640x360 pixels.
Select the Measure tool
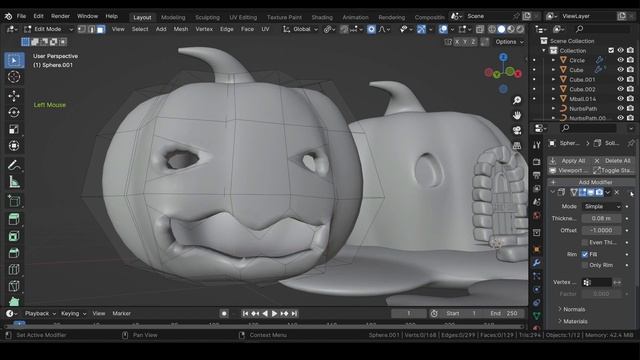coord(14,182)
